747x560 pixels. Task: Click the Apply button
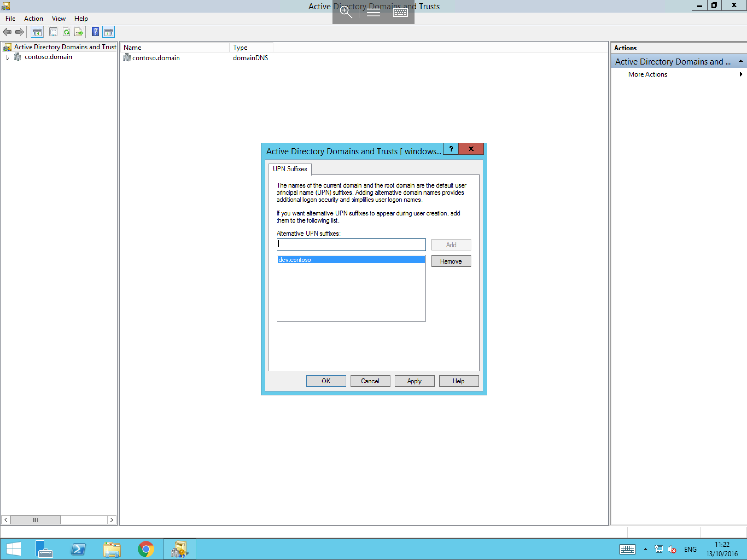(414, 381)
